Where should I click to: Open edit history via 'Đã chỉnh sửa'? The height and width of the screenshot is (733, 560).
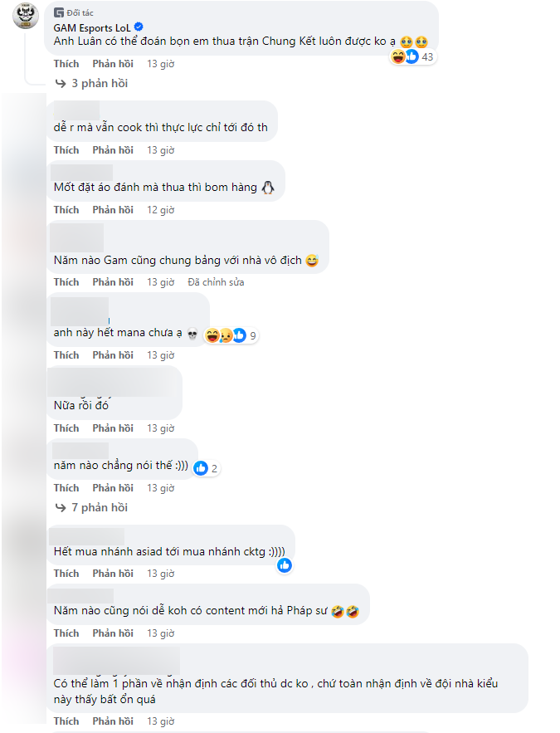(x=216, y=282)
